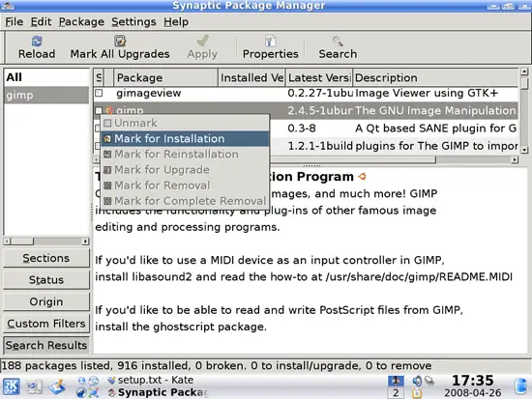
Task: Click package list scrollbar up arrow
Action: (524, 71)
